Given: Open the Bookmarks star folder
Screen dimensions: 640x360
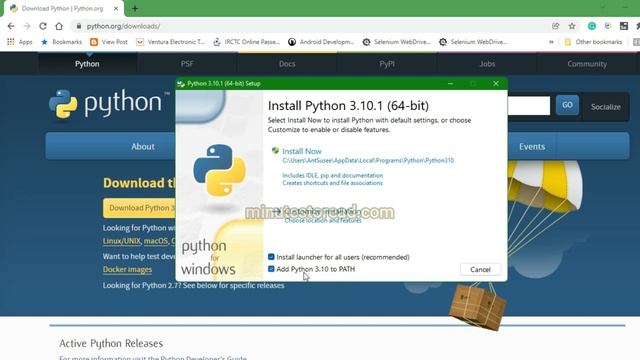Looking at the screenshot, I should click(x=61, y=42).
